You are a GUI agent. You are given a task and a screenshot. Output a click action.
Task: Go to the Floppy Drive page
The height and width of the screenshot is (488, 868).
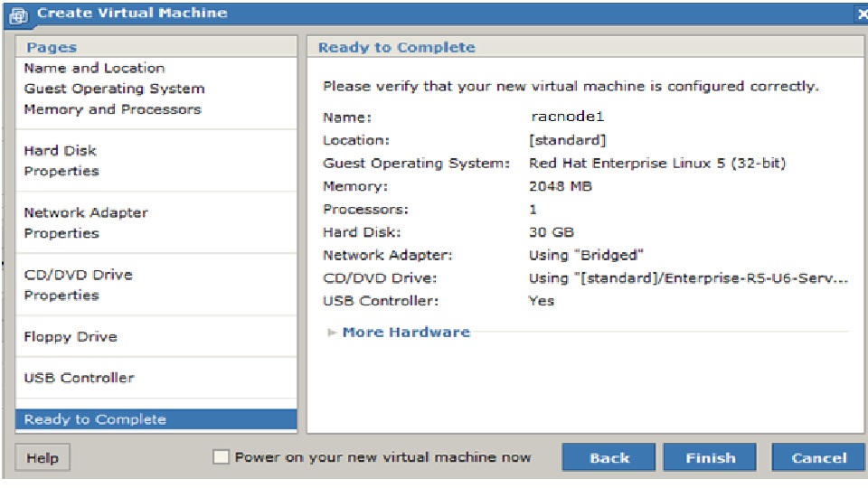pos(71,337)
